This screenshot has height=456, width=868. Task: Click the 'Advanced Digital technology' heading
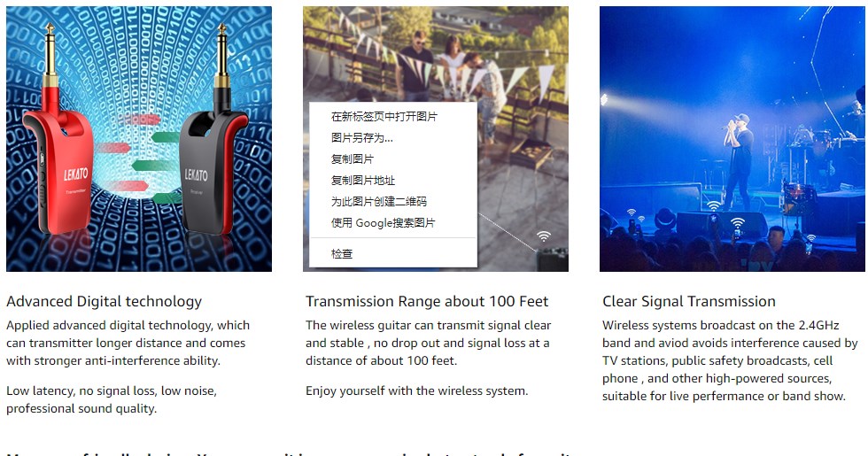click(105, 302)
